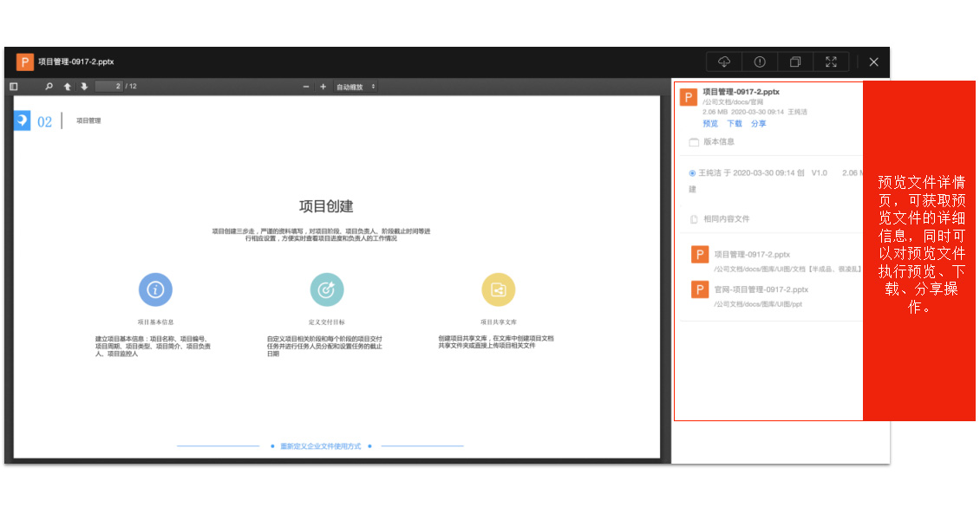This screenshot has width=980, height=520.
Task: Click the 预览 link in details panel
Action: pos(710,124)
